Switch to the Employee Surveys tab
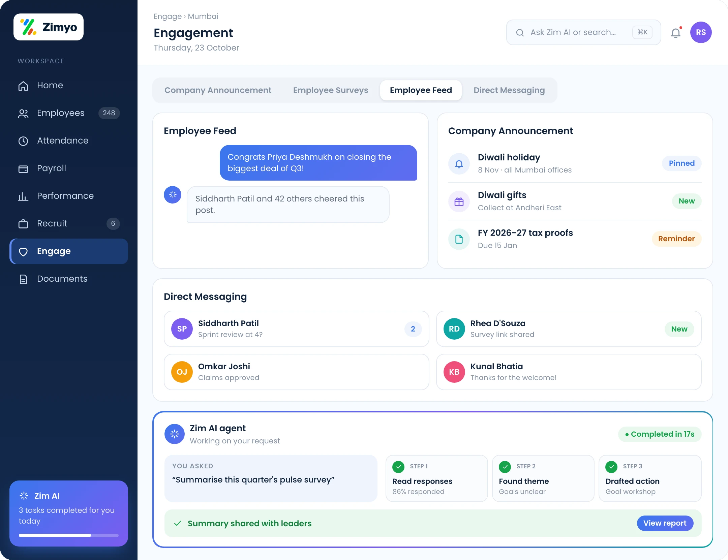The image size is (728, 560). coord(330,90)
